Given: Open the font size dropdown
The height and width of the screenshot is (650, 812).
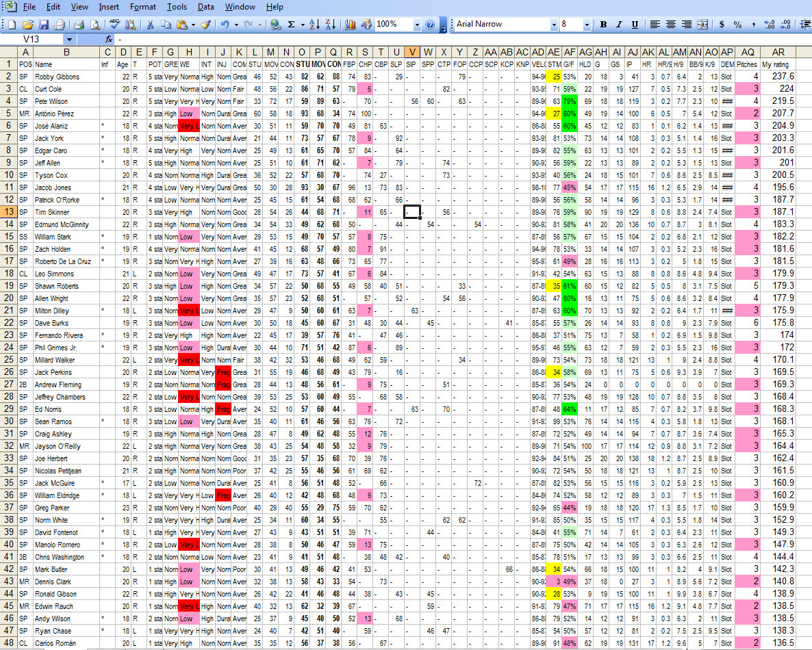Looking at the screenshot, I should 587,25.
